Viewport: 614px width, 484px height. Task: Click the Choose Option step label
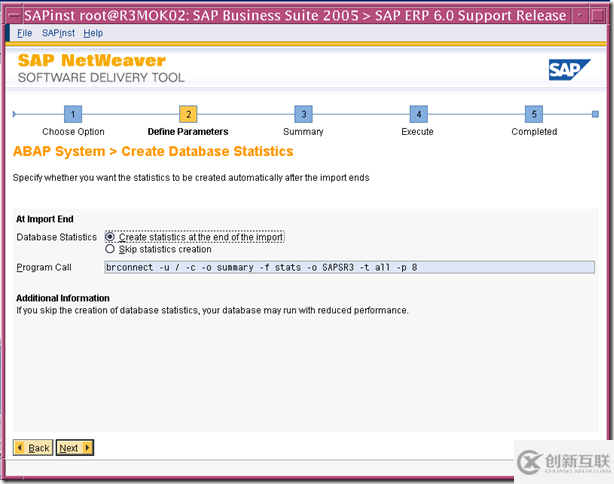(73, 132)
